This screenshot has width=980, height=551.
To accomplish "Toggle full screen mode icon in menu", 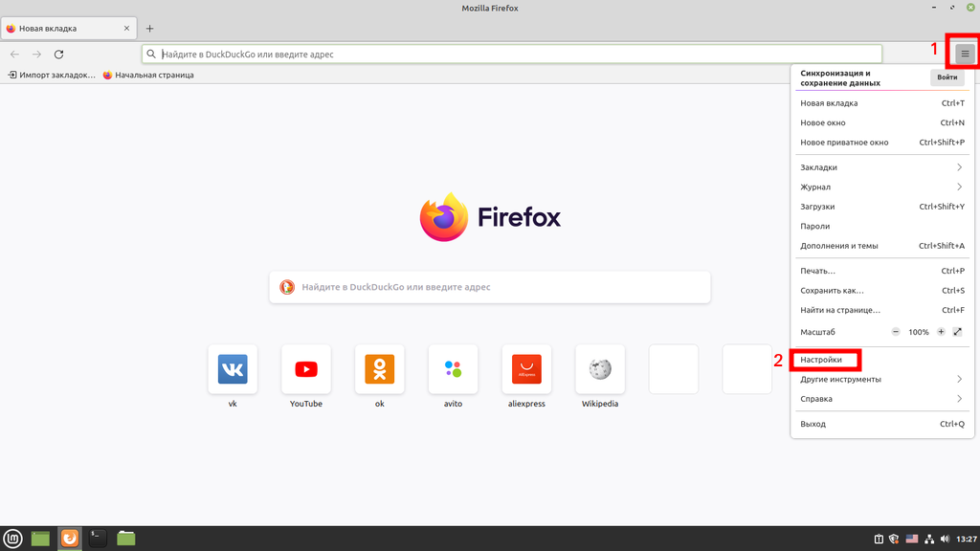I will click(958, 332).
